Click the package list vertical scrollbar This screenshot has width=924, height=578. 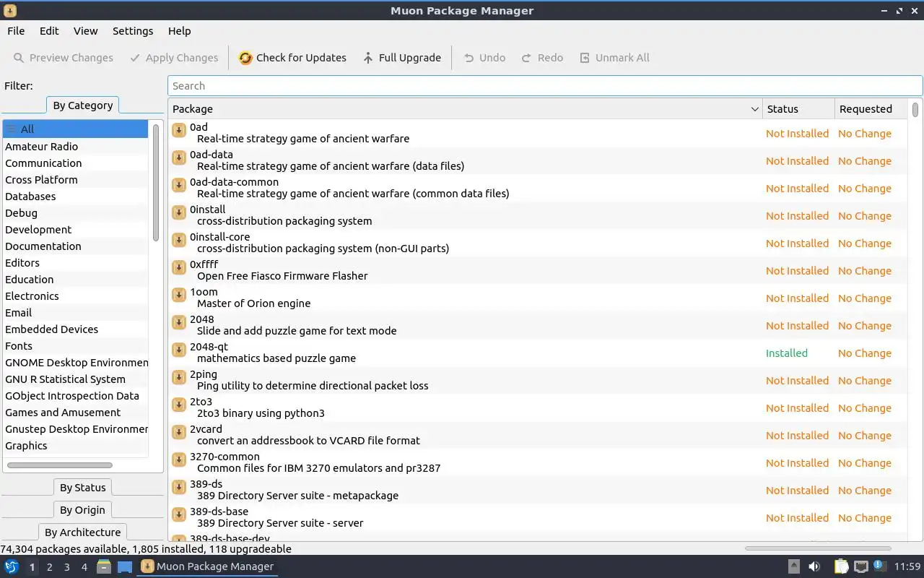click(915, 110)
